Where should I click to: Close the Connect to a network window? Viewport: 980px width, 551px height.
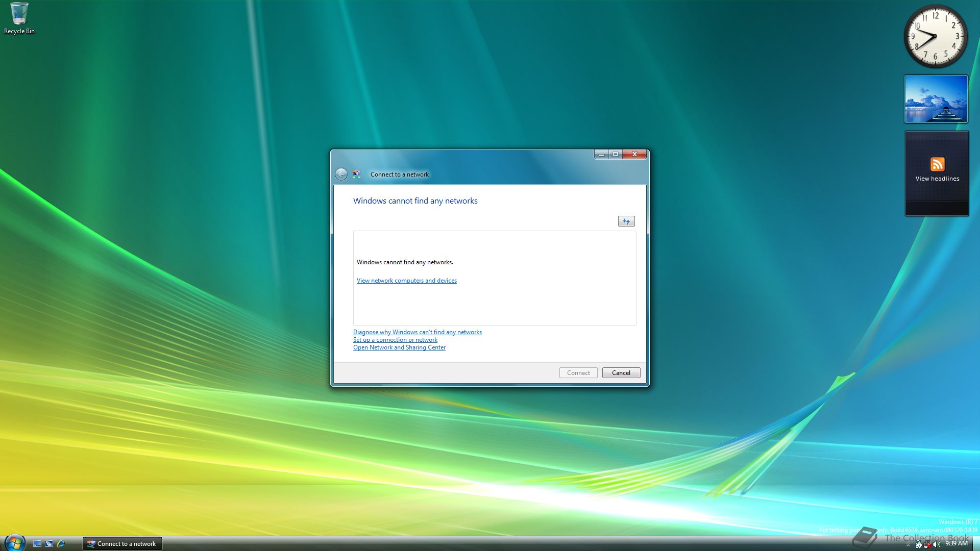tap(634, 154)
